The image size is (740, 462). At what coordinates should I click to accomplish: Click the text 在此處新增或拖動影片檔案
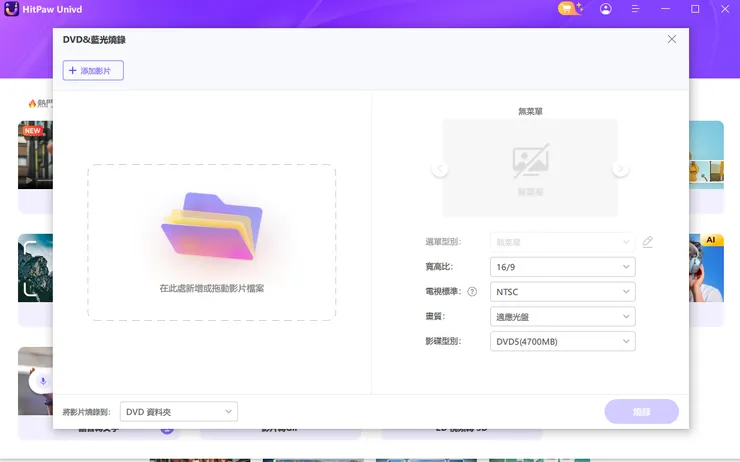tap(211, 288)
